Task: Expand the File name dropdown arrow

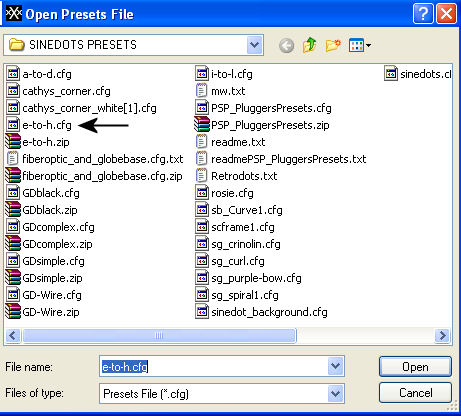Action: [335, 366]
